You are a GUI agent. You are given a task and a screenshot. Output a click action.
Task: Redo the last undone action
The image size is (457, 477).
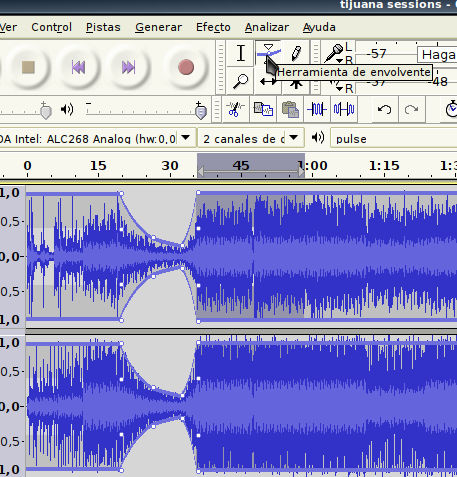[412, 109]
